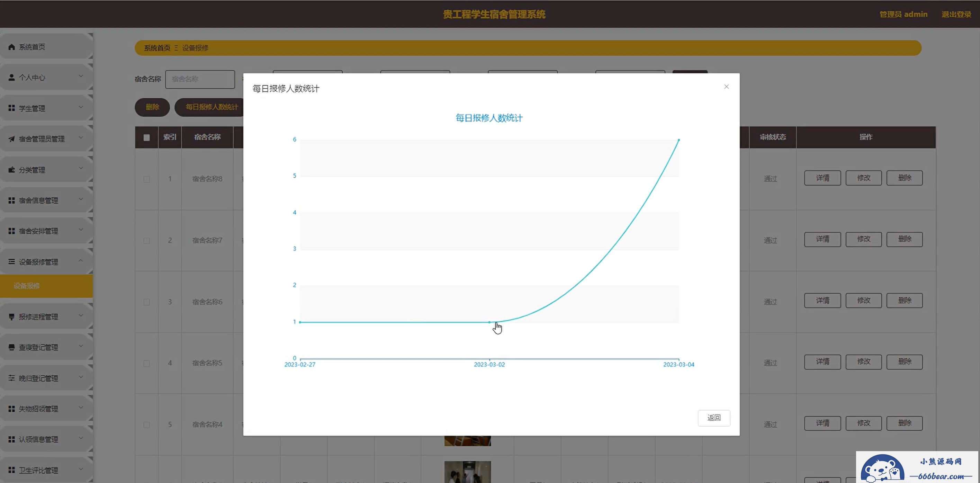Check the checkbox for row 宿舍名称8

point(146,179)
